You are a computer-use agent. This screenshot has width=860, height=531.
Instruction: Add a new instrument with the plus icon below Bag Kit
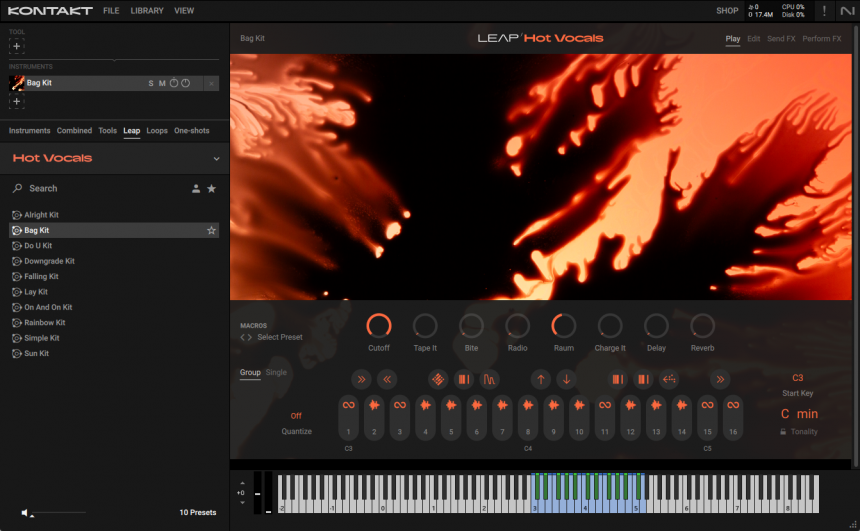pyautogui.click(x=16, y=101)
